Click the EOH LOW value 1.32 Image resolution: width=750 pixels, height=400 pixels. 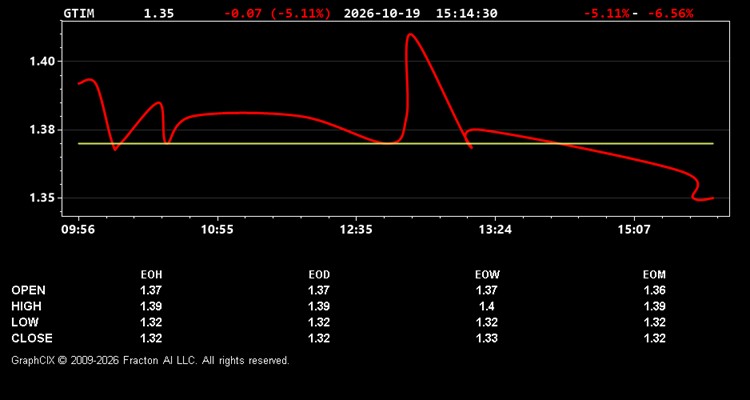(151, 322)
